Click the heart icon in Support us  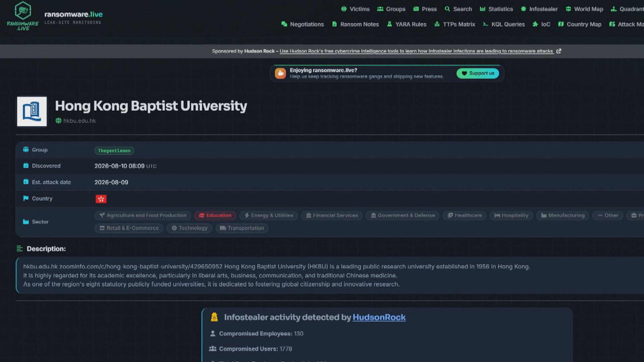[464, 73]
